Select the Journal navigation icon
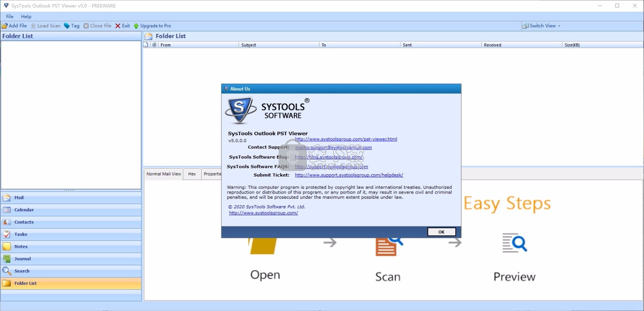The width and height of the screenshot is (644, 311). (x=7, y=259)
